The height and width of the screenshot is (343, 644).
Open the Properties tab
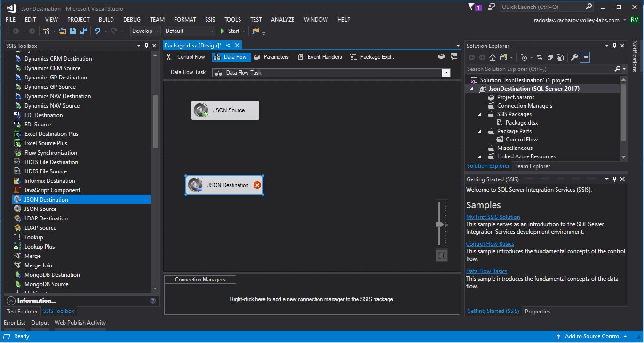coord(537,312)
